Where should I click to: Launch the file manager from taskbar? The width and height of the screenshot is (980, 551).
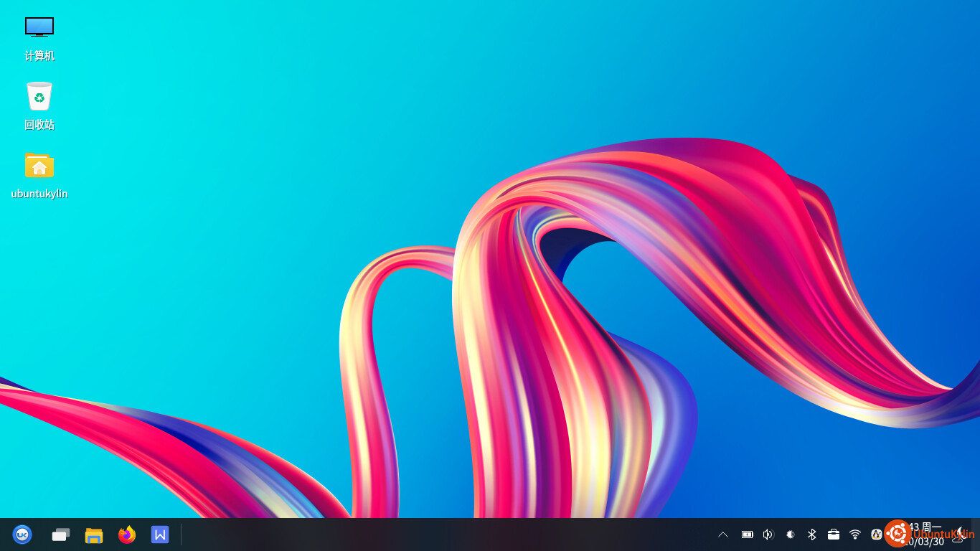94,535
